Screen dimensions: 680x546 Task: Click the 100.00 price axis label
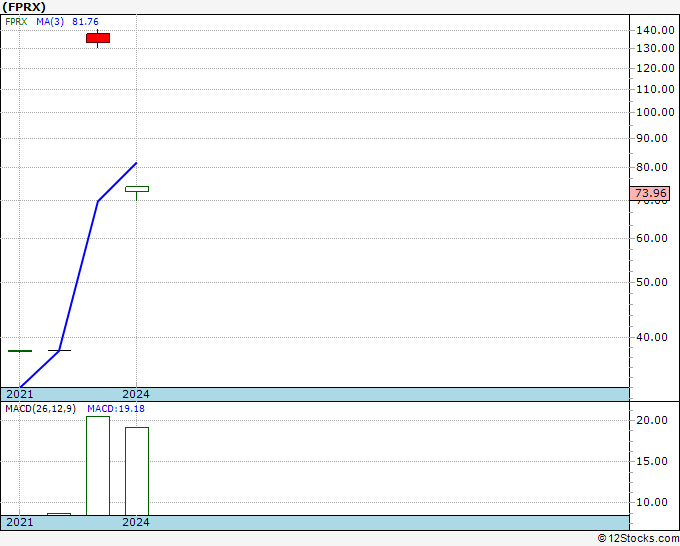(655, 112)
